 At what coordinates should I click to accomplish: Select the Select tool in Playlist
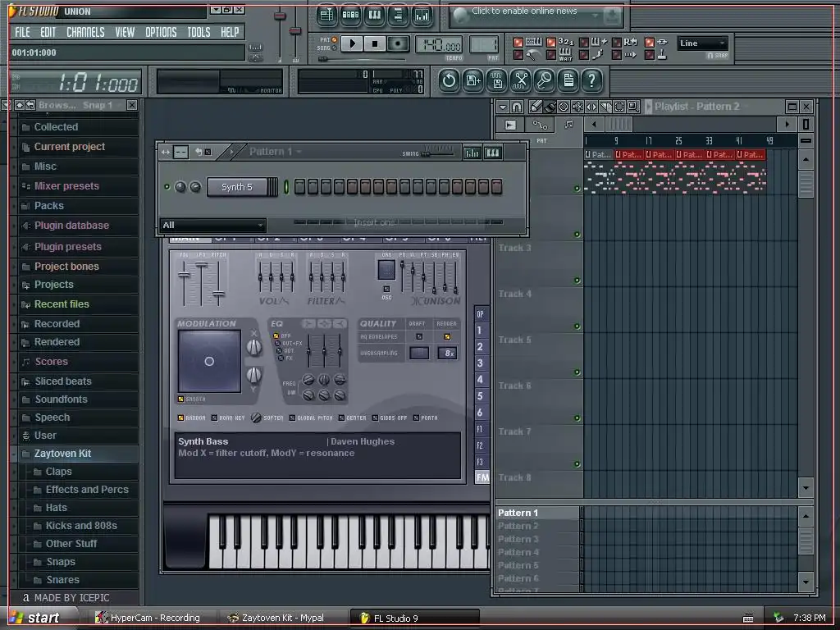click(x=619, y=107)
